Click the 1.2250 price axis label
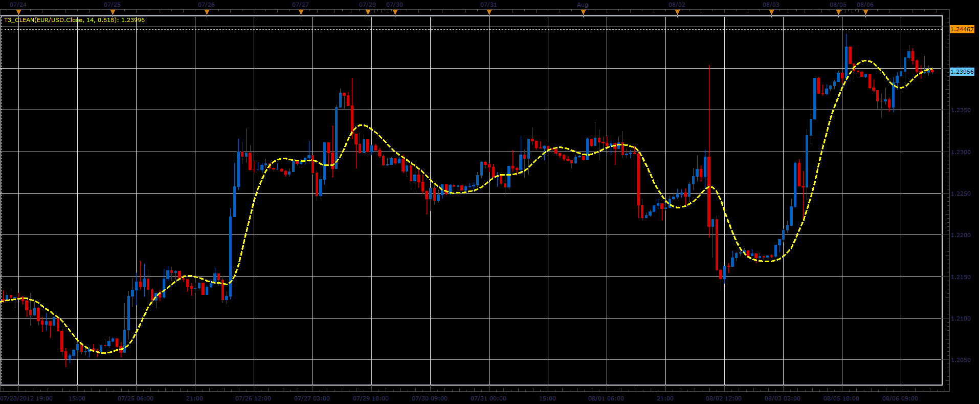980x404 pixels. click(x=960, y=194)
